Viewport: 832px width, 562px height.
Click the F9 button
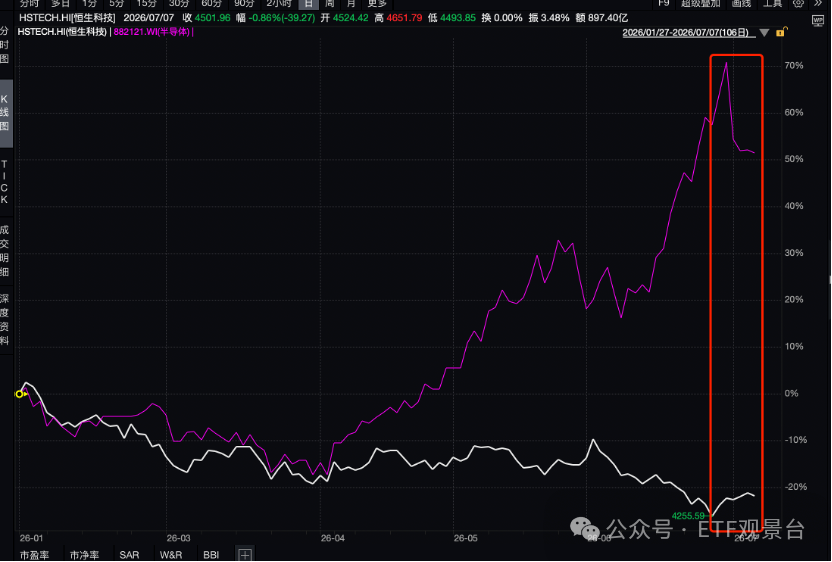click(x=664, y=3)
